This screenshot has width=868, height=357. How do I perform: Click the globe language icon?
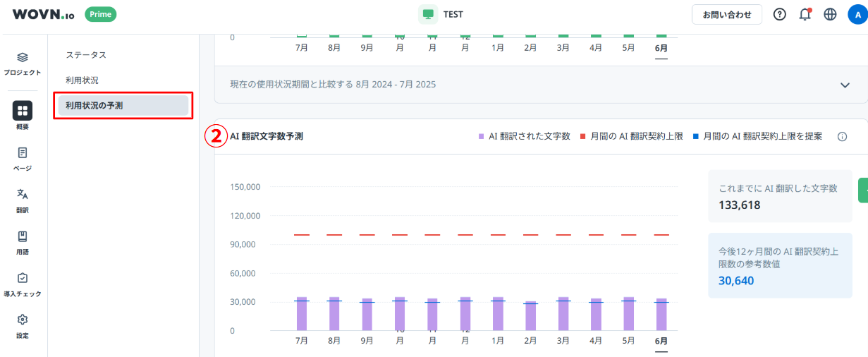[830, 14]
